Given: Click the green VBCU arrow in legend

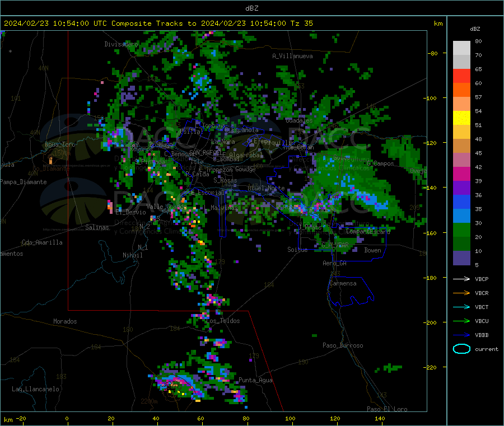Looking at the screenshot, I should click(461, 321).
